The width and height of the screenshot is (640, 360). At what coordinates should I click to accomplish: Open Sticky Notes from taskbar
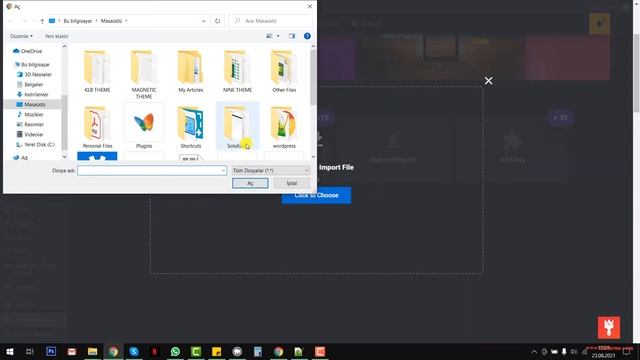[x=216, y=351]
